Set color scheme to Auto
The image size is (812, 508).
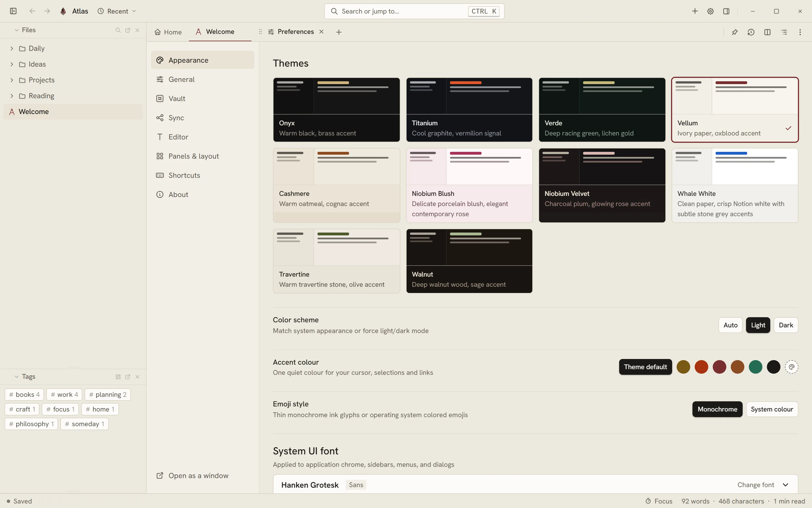click(x=731, y=325)
